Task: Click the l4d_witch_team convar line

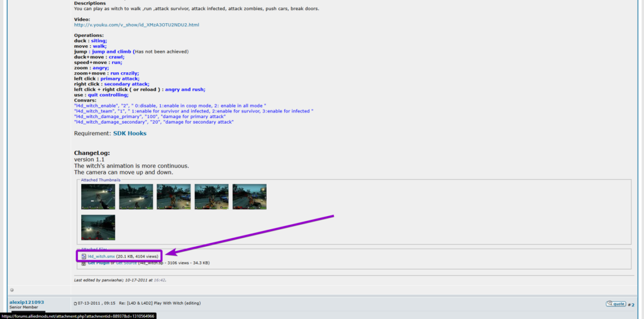Action: tap(194, 111)
